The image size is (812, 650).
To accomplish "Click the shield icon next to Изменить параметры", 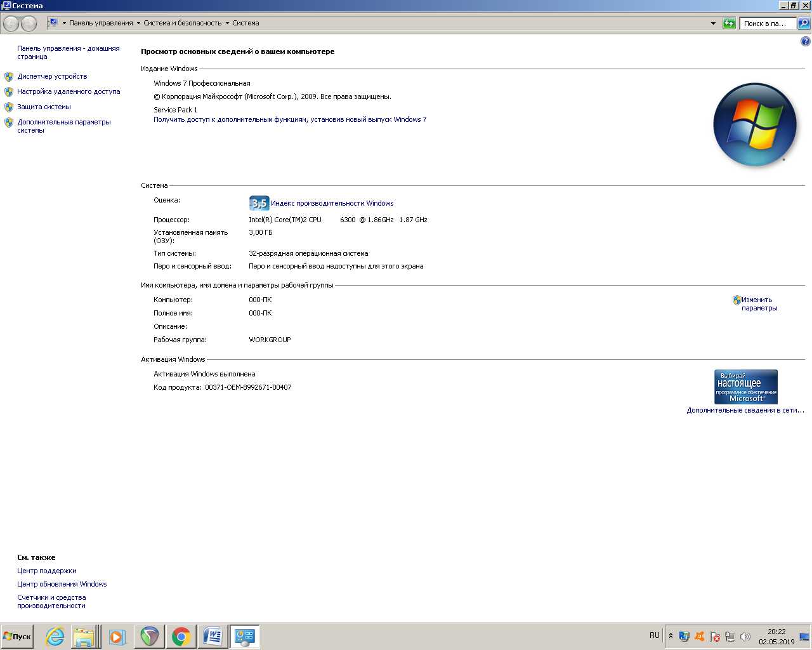I will pyautogui.click(x=737, y=300).
